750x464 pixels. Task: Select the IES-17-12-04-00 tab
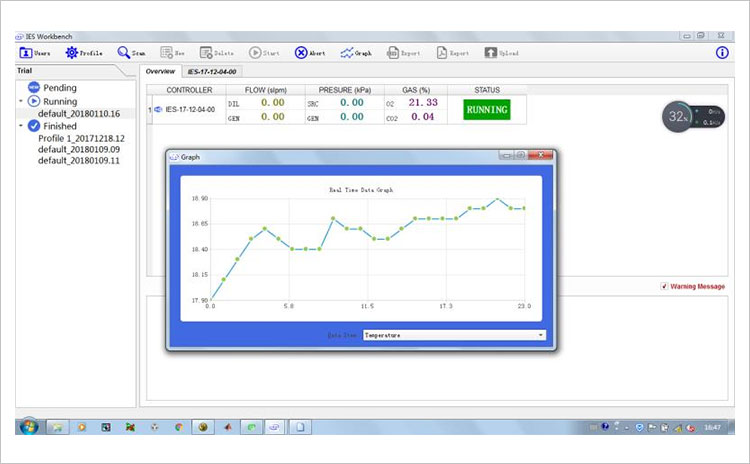click(212, 72)
